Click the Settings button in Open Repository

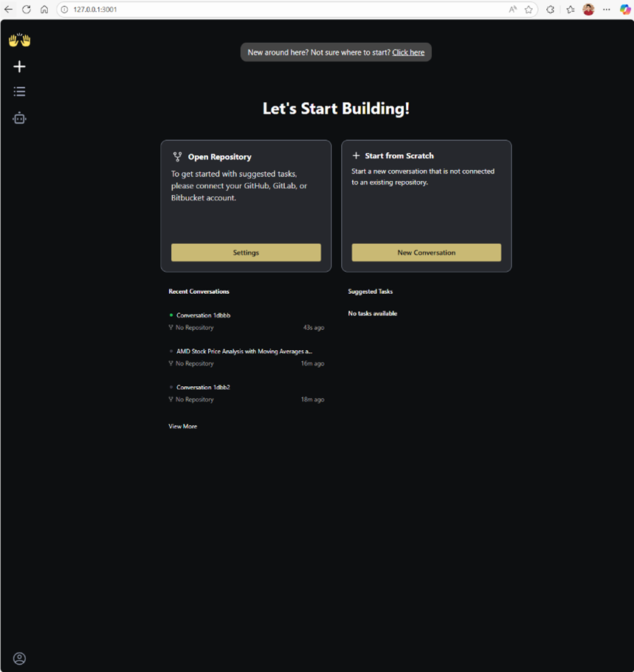click(246, 253)
